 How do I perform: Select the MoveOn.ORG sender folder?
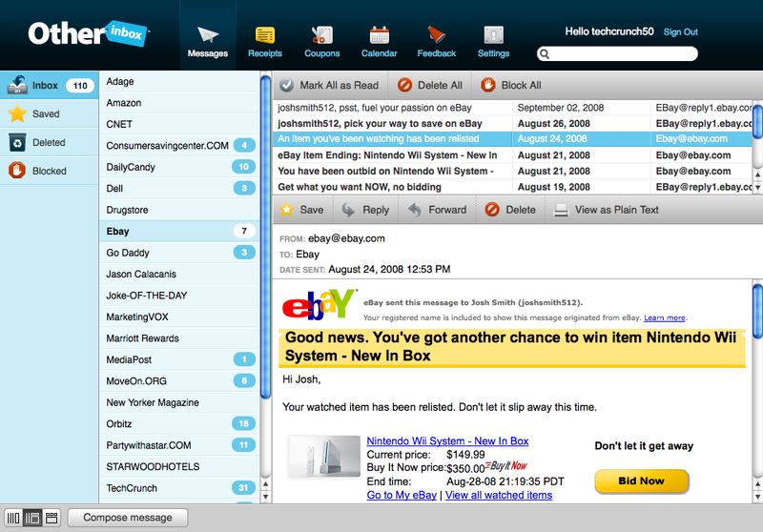pyautogui.click(x=179, y=380)
